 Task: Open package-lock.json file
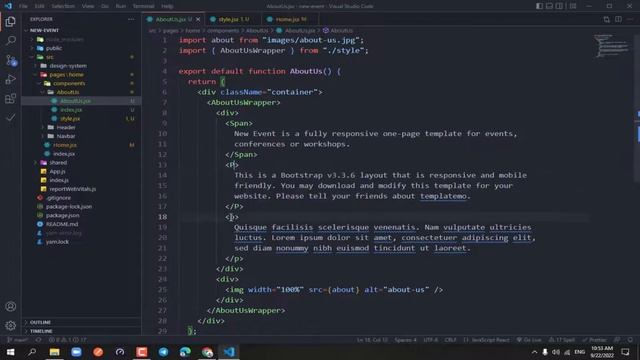click(69, 207)
